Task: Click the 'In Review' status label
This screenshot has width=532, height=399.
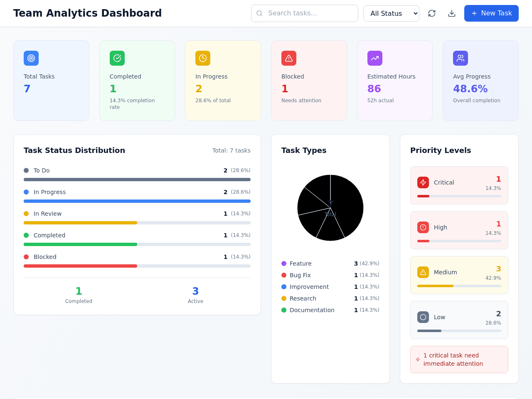Action: tap(47, 214)
